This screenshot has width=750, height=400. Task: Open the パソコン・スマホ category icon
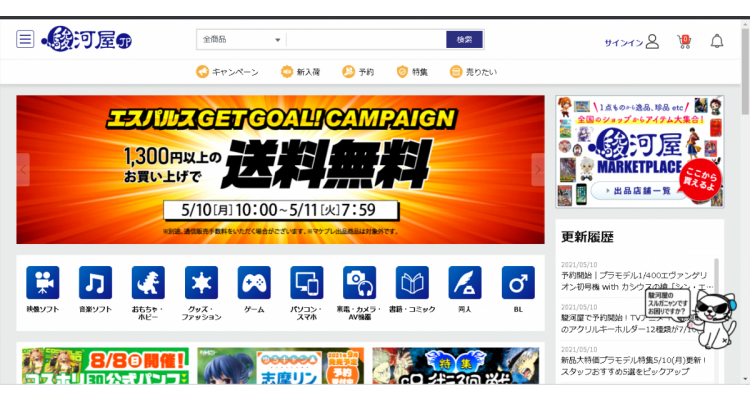307,283
